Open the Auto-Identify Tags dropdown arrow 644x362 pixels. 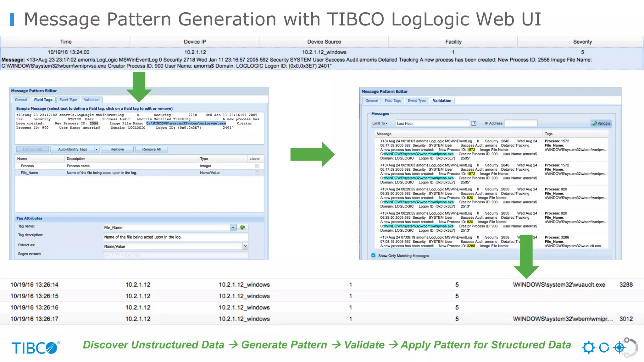click(x=97, y=149)
